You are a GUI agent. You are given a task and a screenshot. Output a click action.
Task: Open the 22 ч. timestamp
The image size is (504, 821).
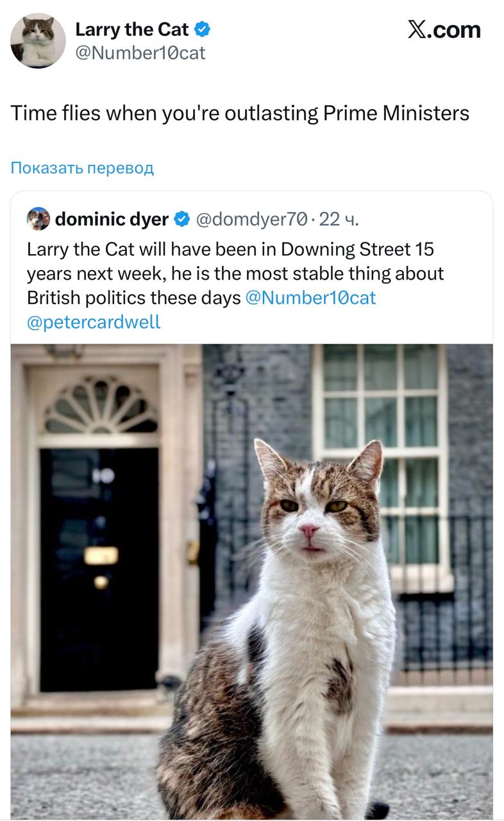click(x=339, y=219)
